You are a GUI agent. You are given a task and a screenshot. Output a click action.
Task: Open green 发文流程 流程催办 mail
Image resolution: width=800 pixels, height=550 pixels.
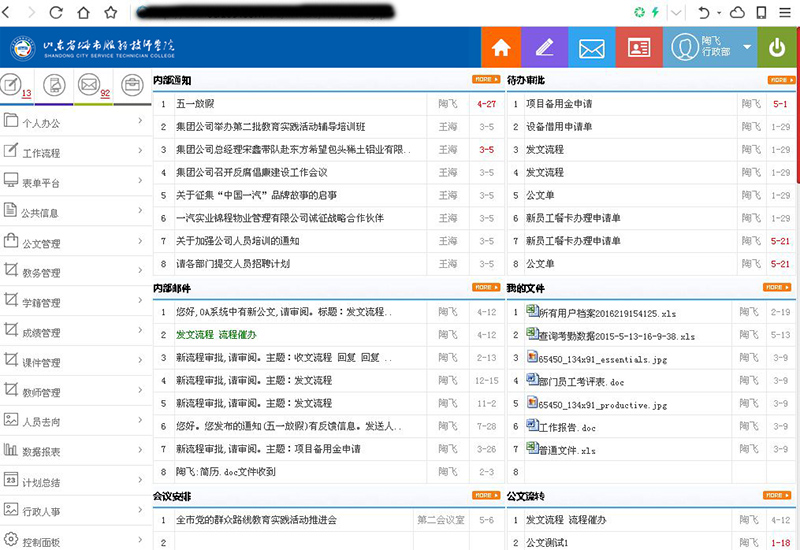point(216,335)
